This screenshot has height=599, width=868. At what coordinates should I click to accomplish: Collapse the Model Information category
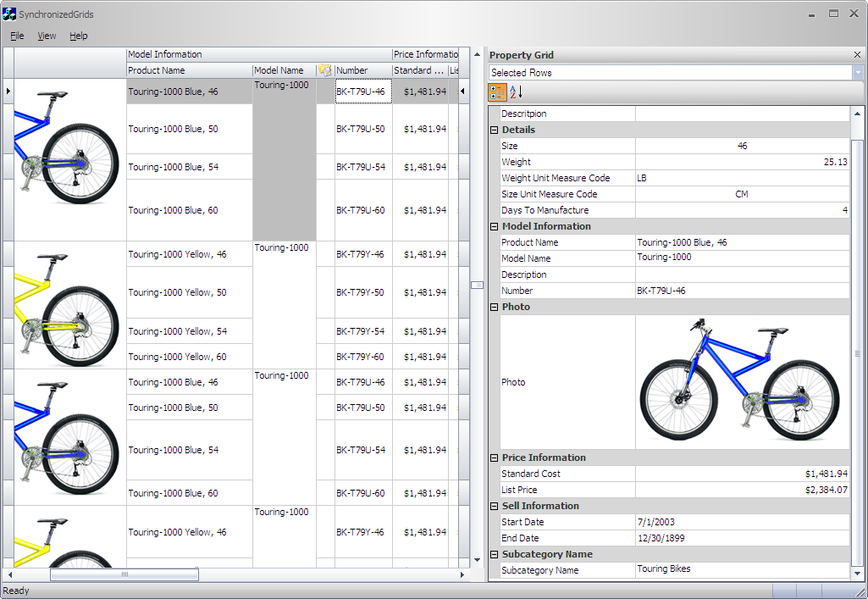tap(495, 226)
